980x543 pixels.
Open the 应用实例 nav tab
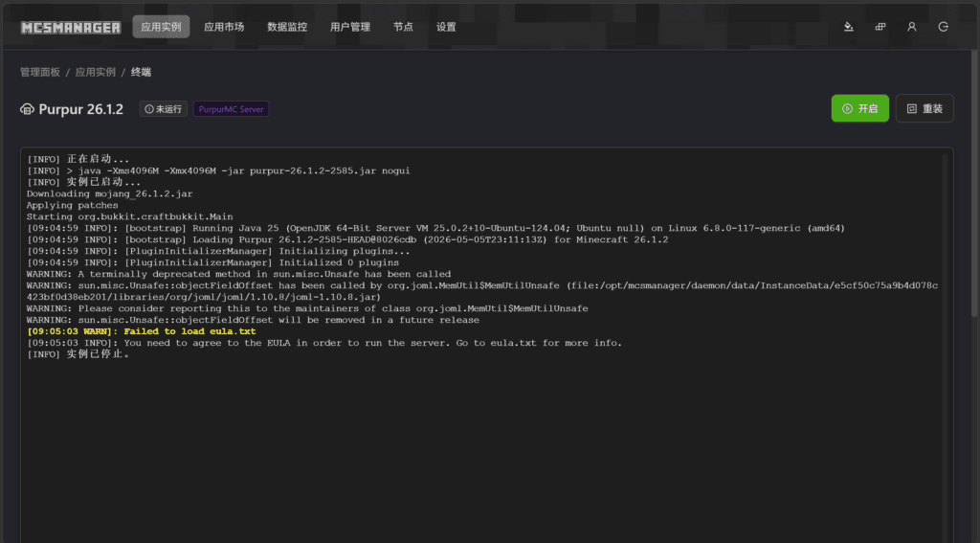[161, 27]
